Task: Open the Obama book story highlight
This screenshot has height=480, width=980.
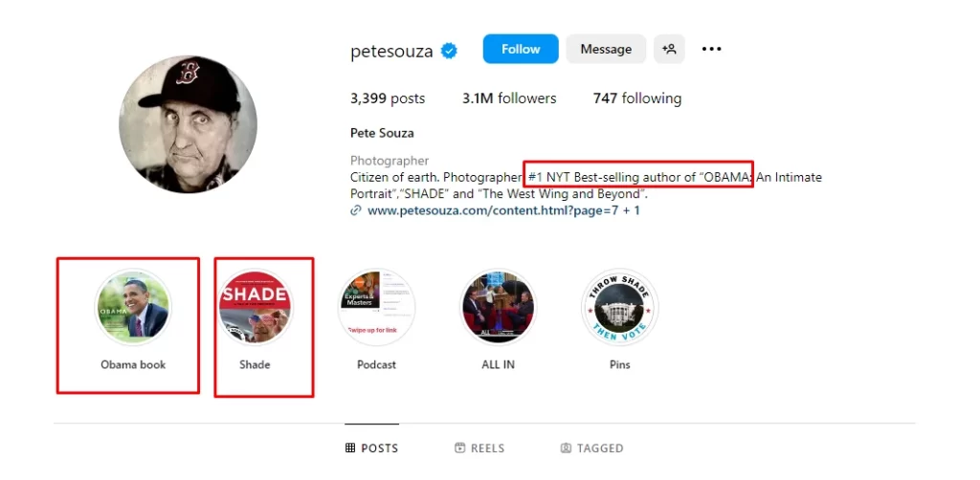Action: click(x=133, y=308)
